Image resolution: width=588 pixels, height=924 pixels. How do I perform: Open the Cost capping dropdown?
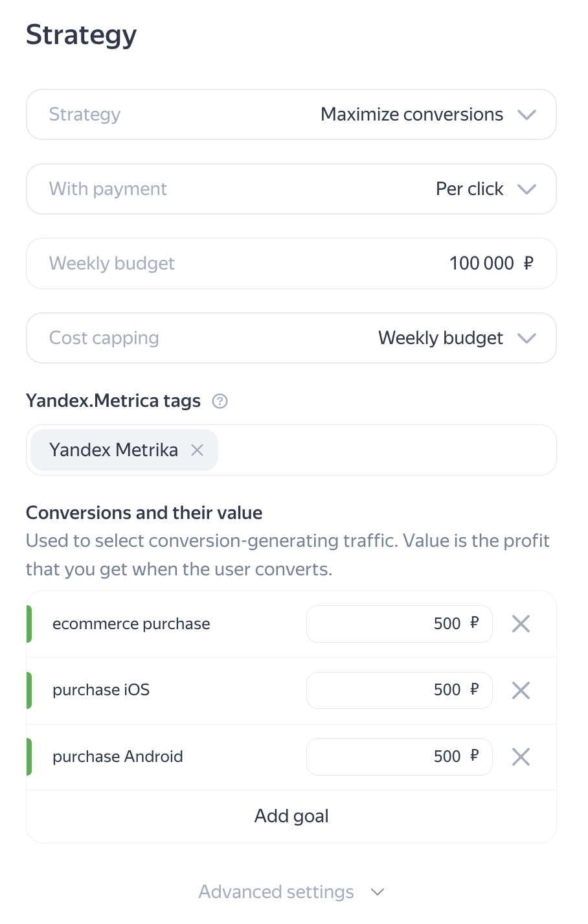pyautogui.click(x=291, y=338)
